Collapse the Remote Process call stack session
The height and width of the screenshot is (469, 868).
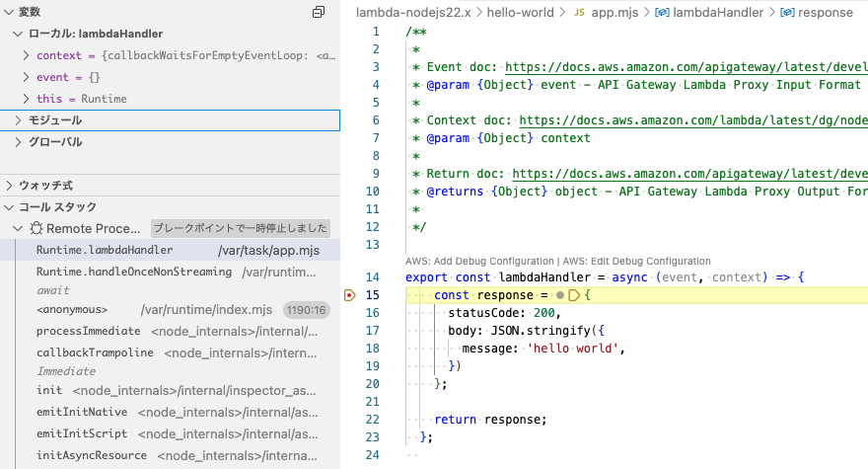click(x=18, y=228)
